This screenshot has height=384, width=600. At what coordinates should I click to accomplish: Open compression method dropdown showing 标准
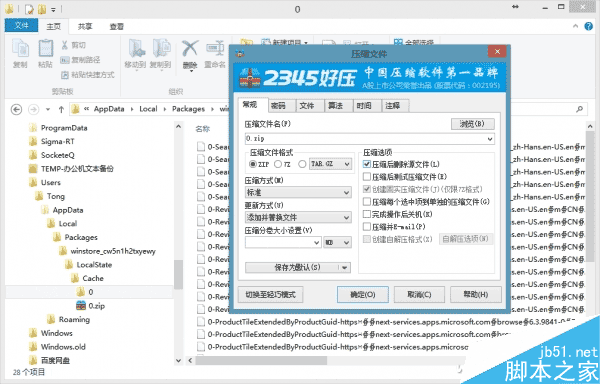point(298,192)
